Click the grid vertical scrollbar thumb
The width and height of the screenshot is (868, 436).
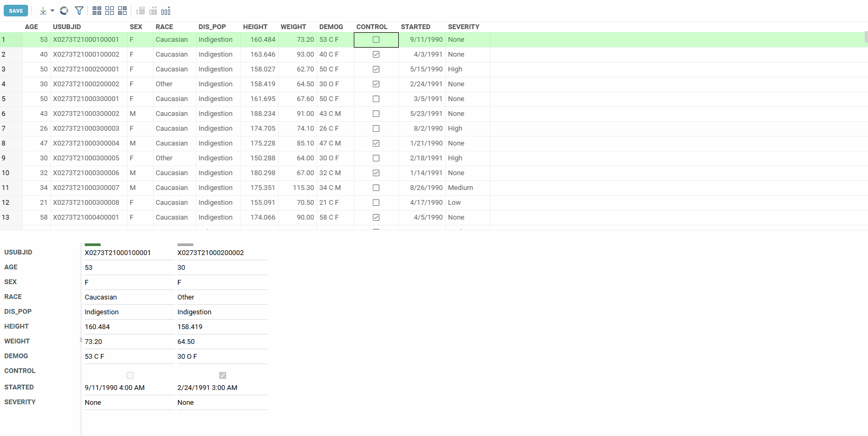pyautogui.click(x=866, y=37)
